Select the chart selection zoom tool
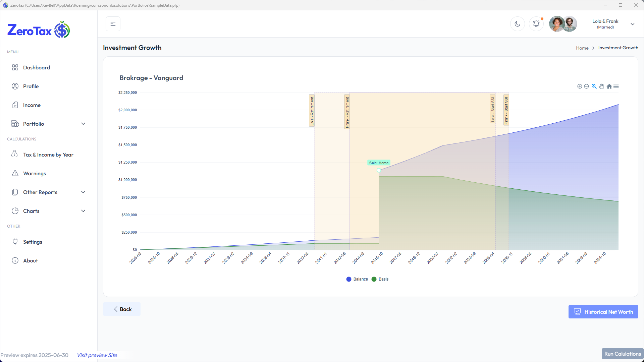The width and height of the screenshot is (644, 362). [x=594, y=86]
